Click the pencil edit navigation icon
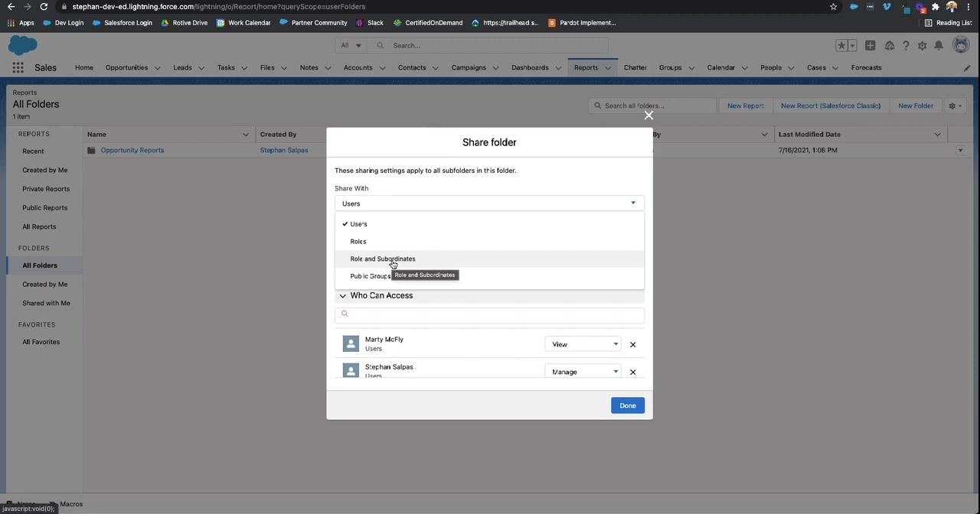 tap(967, 68)
